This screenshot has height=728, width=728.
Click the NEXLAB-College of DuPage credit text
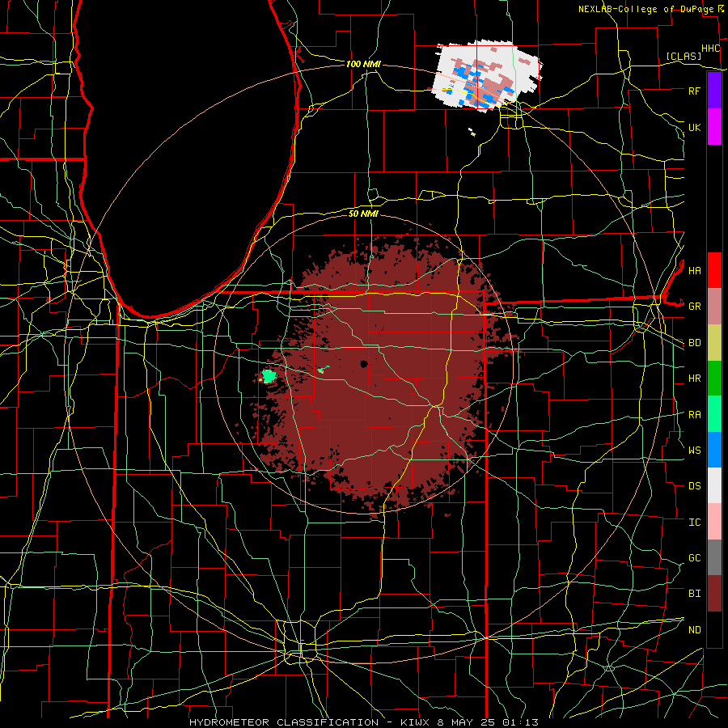[647, 9]
